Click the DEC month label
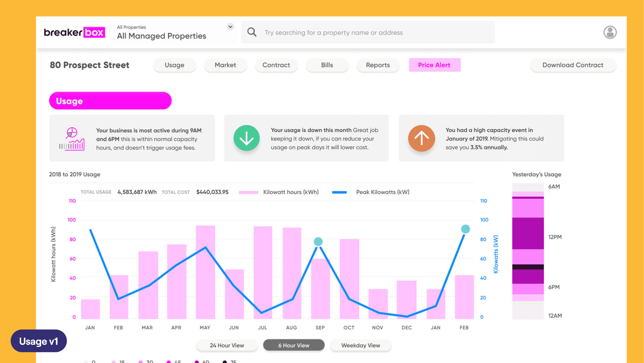644x363 pixels. 406,328
